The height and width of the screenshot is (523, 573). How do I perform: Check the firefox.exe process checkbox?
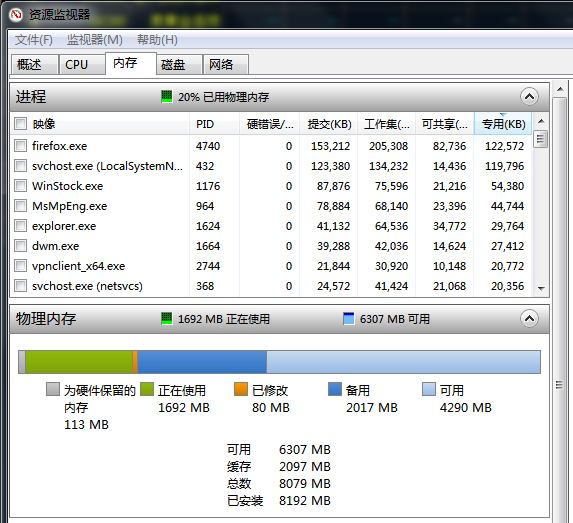coord(20,145)
